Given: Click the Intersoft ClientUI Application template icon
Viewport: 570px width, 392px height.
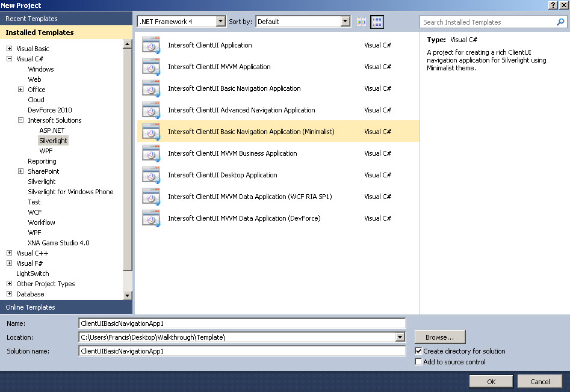Looking at the screenshot, I should (151, 45).
